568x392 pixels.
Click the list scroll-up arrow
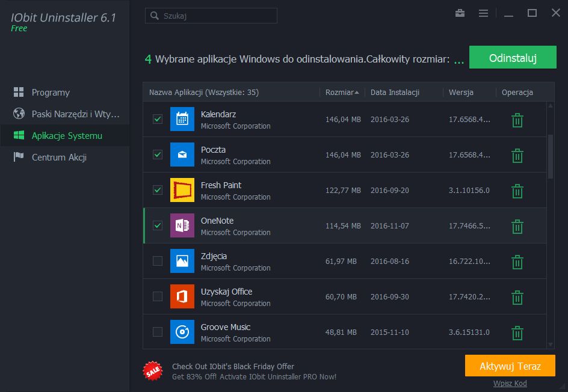tap(551, 106)
